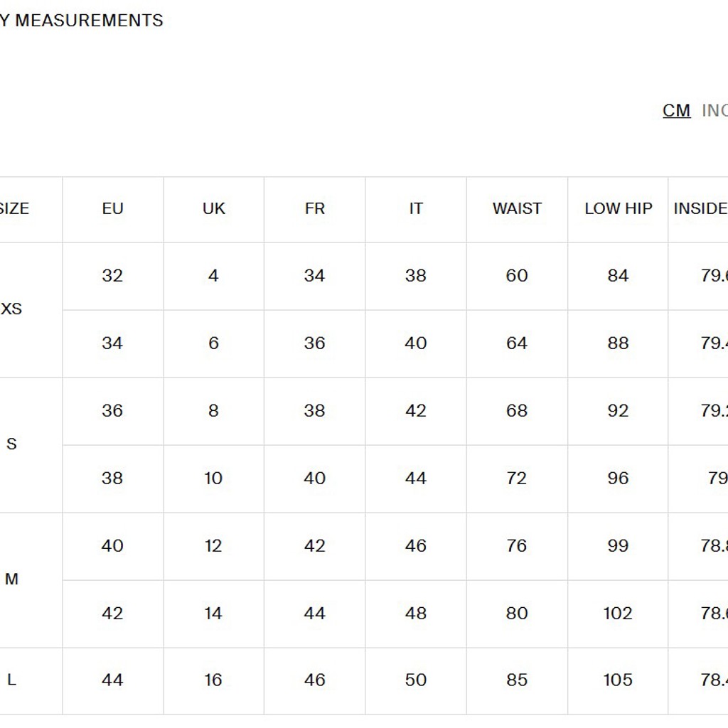Click the INSIDE leg column header
Screen dimensions: 728x728
tap(700, 208)
